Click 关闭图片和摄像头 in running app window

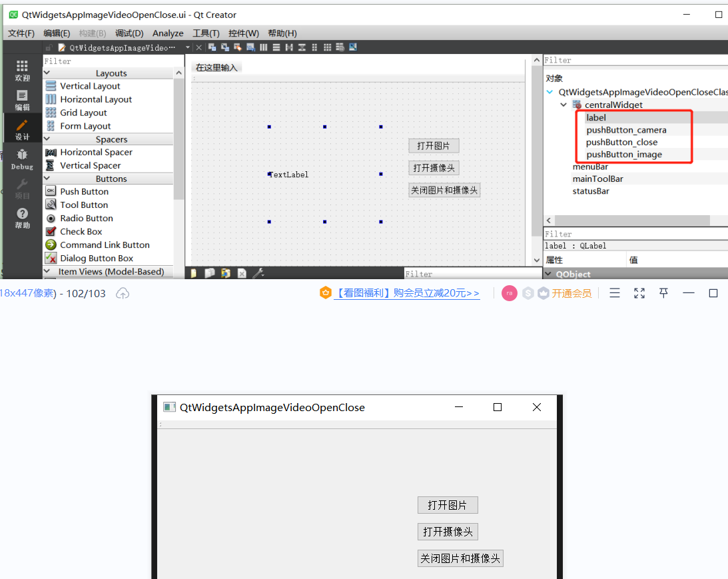click(x=460, y=558)
